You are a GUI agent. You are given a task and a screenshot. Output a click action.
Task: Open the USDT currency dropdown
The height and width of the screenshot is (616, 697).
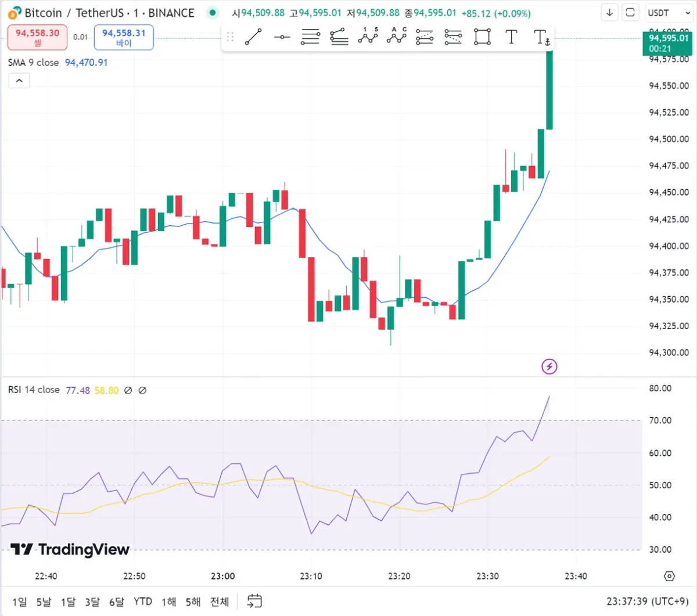coord(668,13)
